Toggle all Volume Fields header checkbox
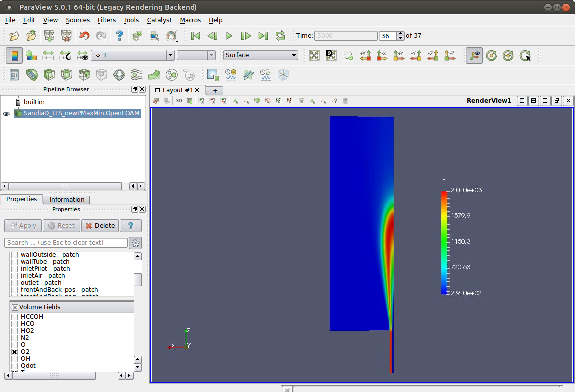This screenshot has width=575, height=392. click(x=15, y=307)
